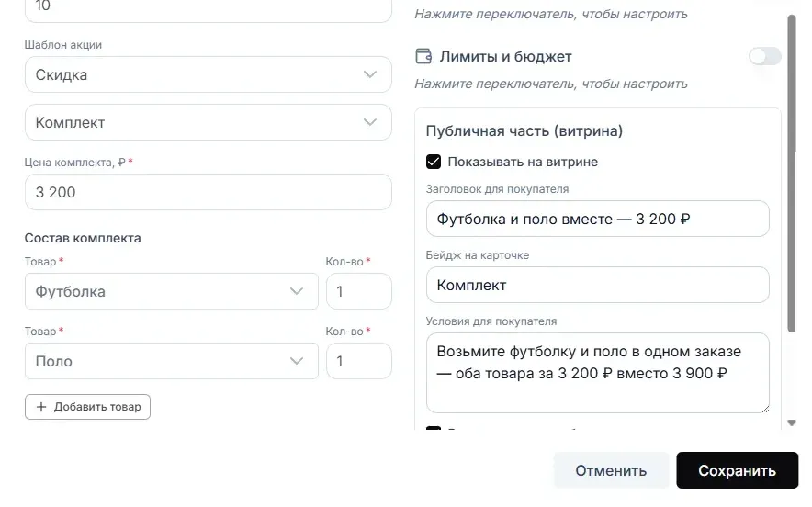This screenshot has width=812, height=507.
Task: Click the Состав комплекта heading
Action: click(x=83, y=238)
